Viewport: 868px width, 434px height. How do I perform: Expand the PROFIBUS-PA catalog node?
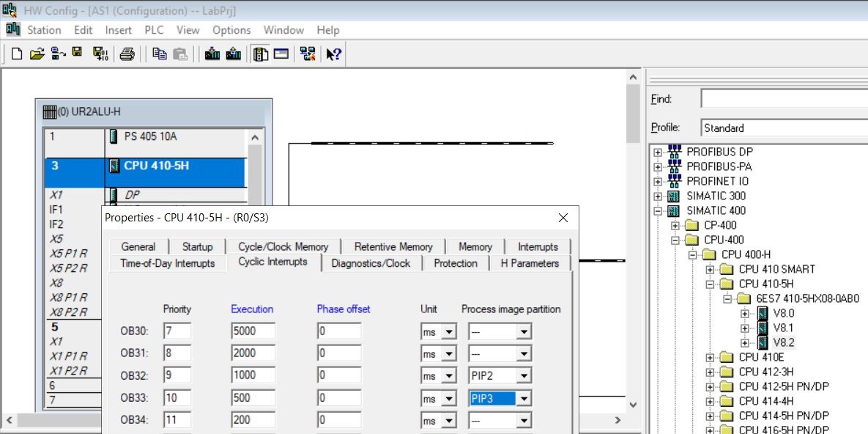coord(658,166)
